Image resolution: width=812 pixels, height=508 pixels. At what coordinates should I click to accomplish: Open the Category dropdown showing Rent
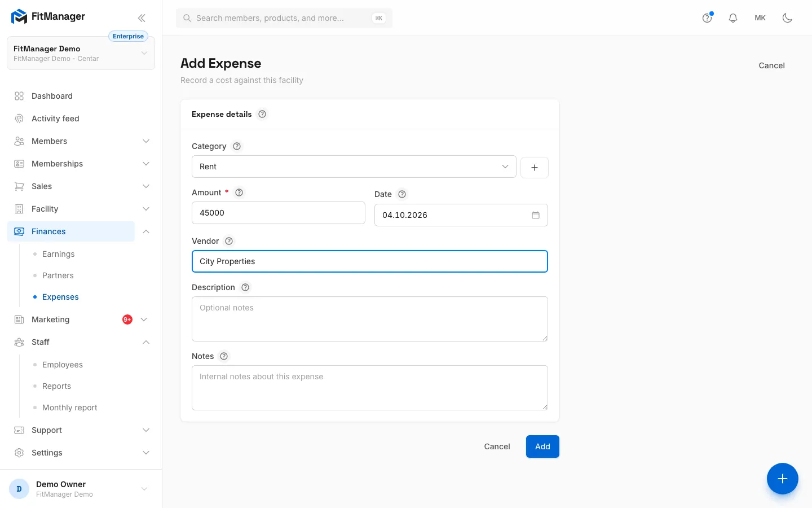(354, 167)
